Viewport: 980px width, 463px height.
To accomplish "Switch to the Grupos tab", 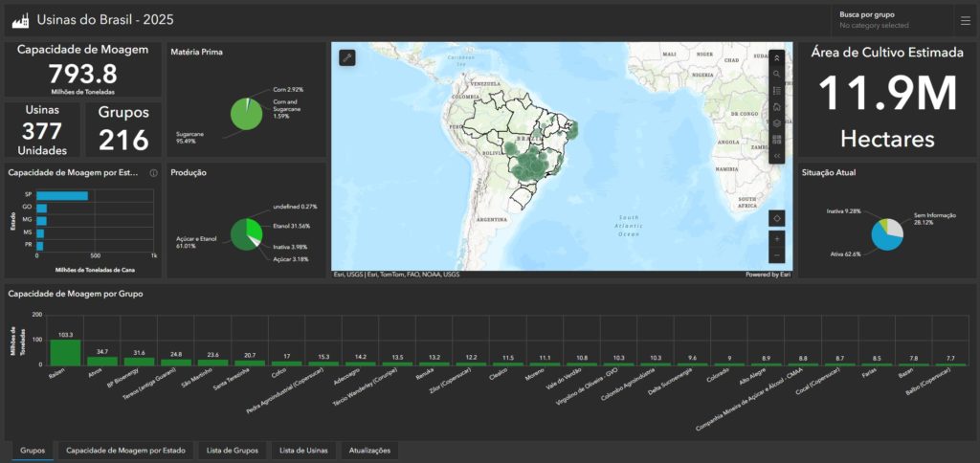I will tap(33, 451).
